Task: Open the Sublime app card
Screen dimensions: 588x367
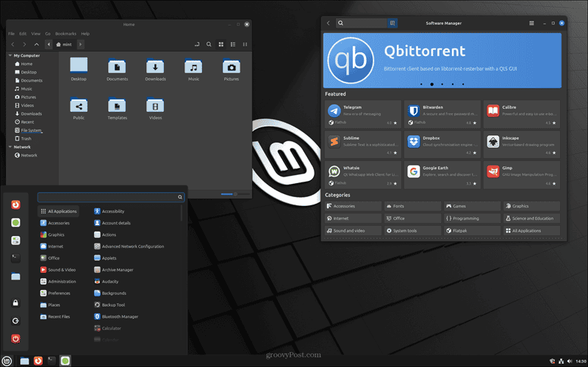Action: click(x=362, y=145)
